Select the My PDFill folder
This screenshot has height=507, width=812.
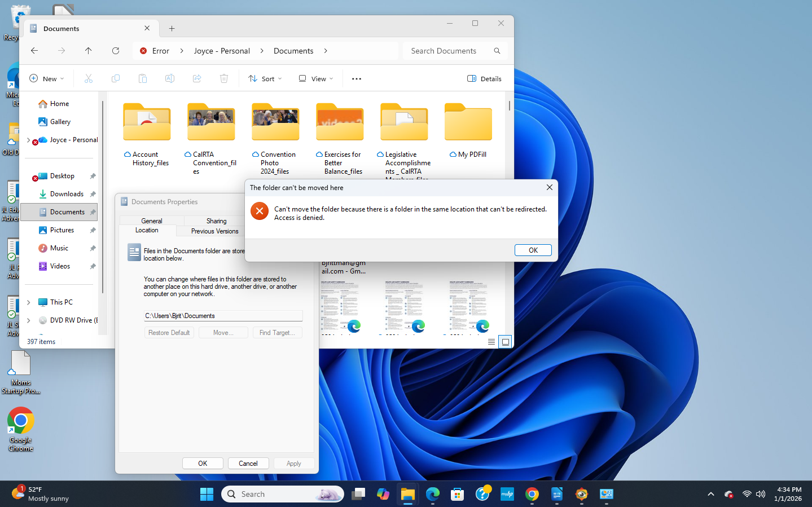pyautogui.click(x=468, y=131)
